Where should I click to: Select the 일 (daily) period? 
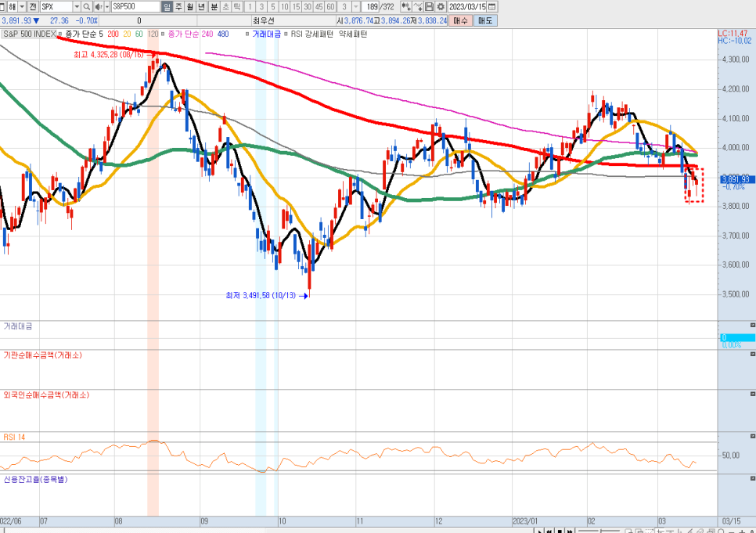[x=167, y=7]
